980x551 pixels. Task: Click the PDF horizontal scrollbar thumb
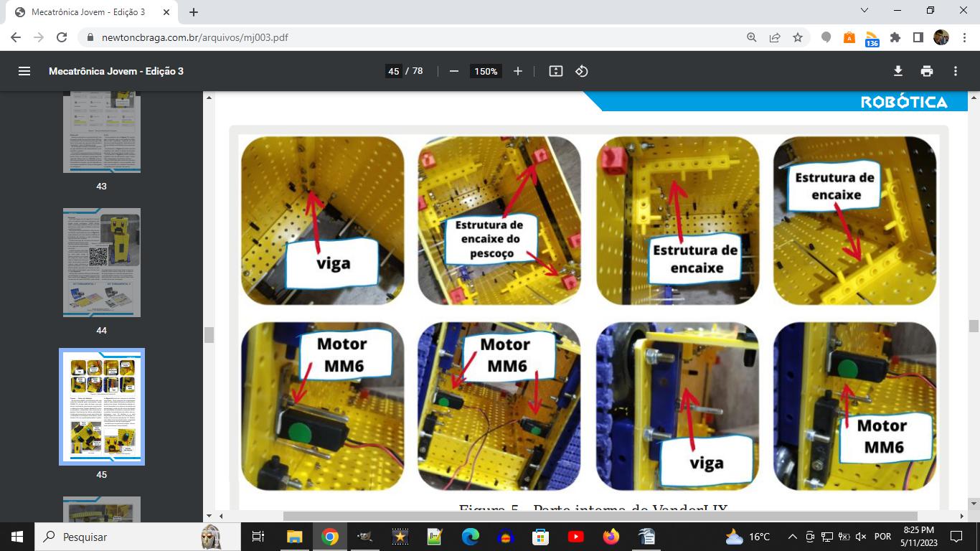click(x=600, y=516)
